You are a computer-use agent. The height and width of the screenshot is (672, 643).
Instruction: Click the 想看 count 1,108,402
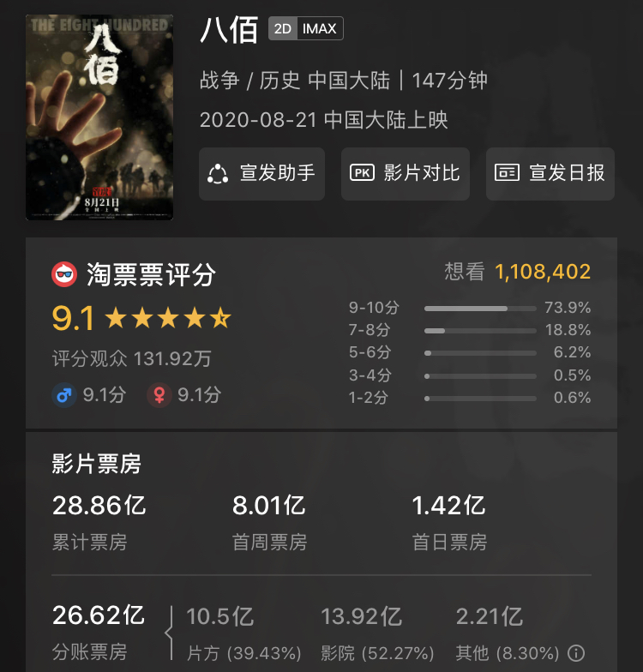click(543, 272)
